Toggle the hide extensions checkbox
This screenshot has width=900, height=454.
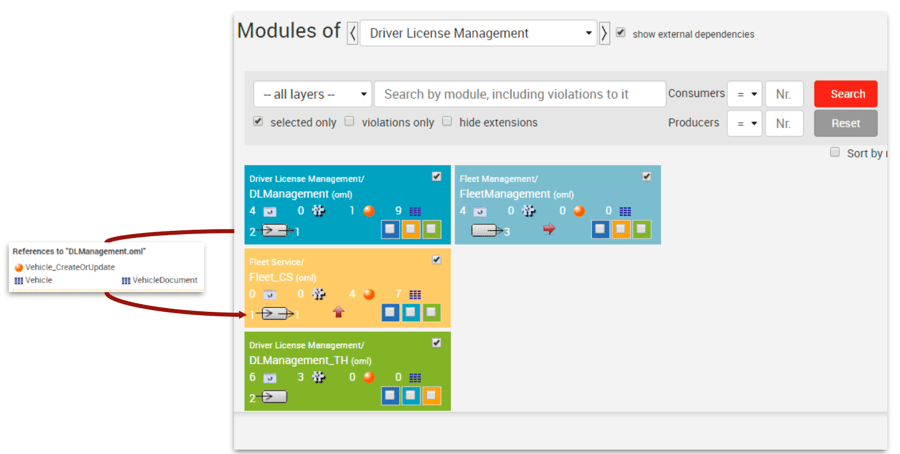tap(447, 122)
